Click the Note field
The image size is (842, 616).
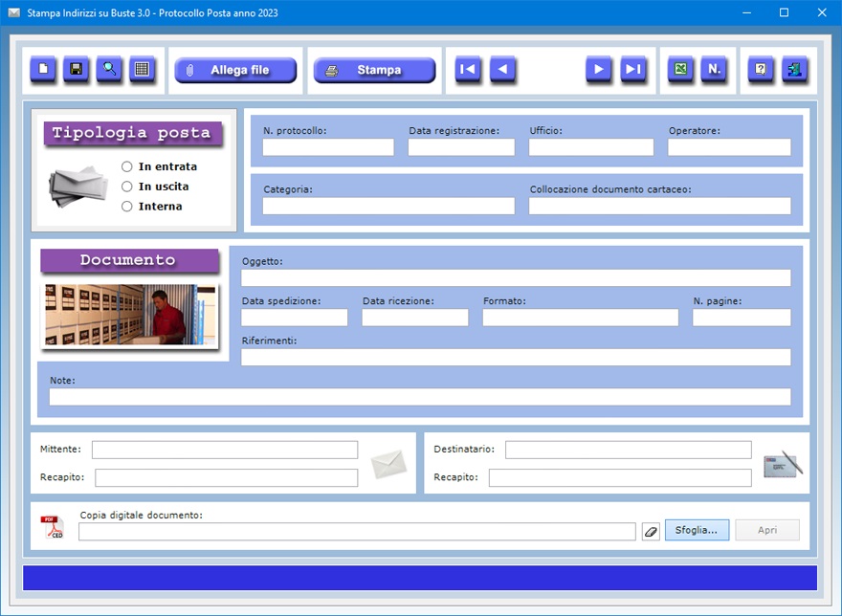[420, 397]
